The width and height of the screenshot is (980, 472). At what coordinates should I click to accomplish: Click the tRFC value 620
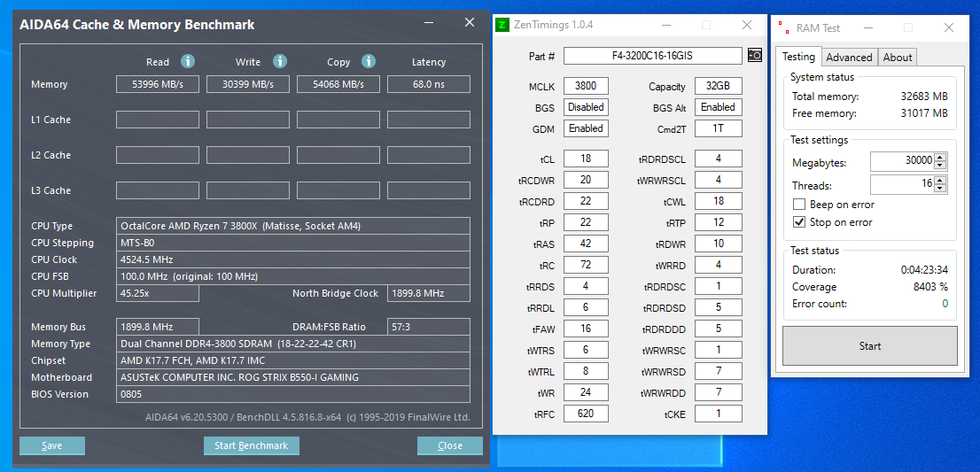click(586, 414)
